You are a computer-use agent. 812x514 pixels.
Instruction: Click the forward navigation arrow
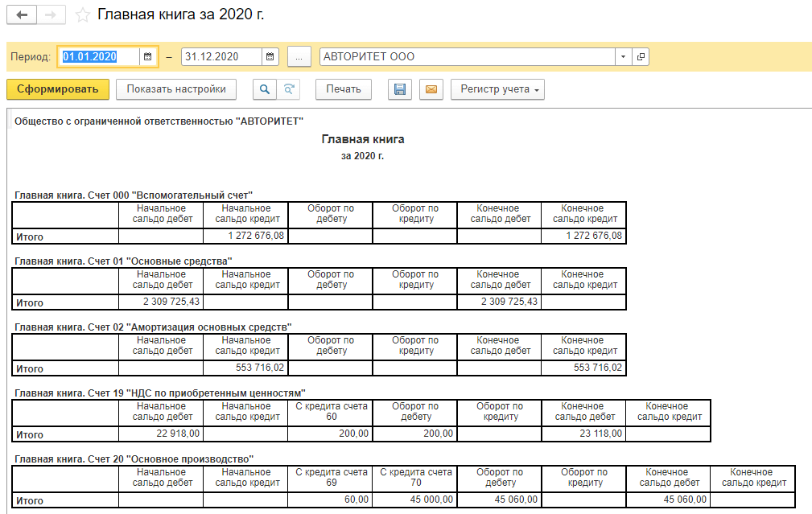(51, 15)
